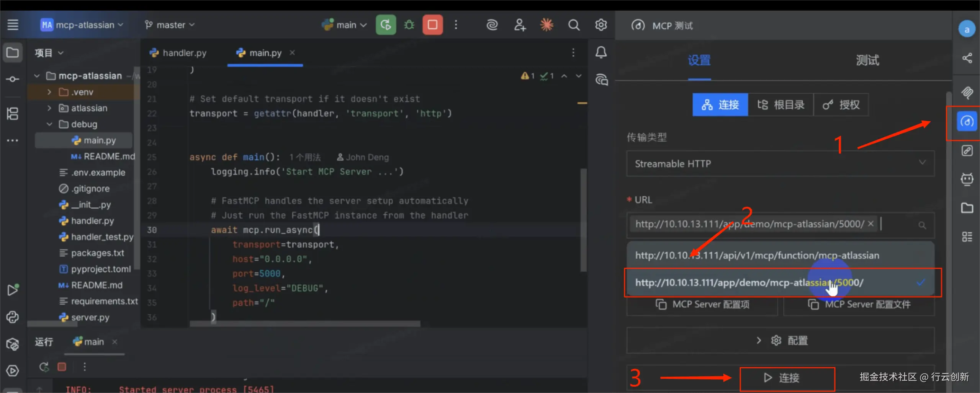980x393 pixels.
Task: Click into the URL input field
Action: tap(780, 225)
